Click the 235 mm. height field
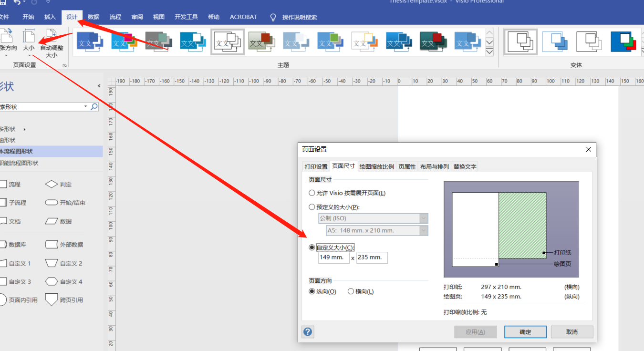Screen dimensions: 644x351 coord(372,258)
